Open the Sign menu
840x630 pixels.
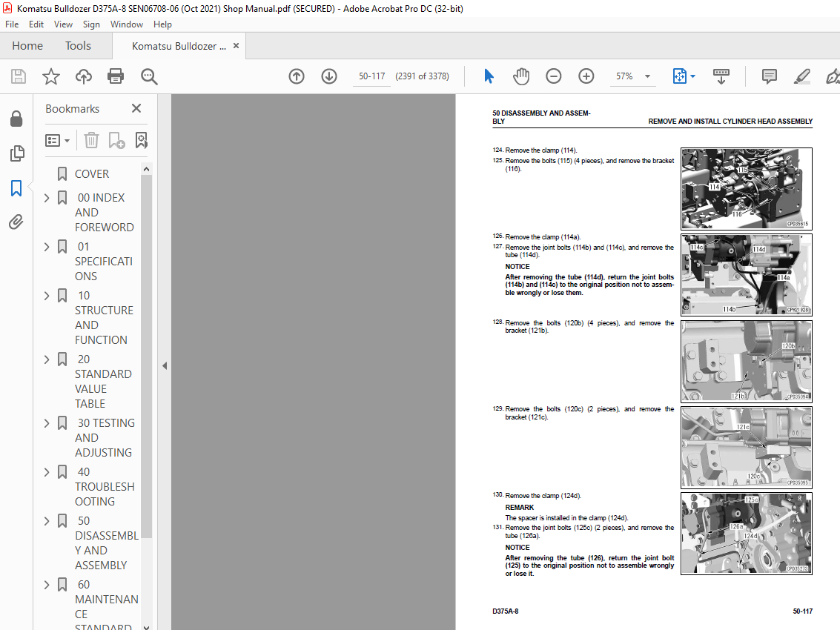pos(91,24)
